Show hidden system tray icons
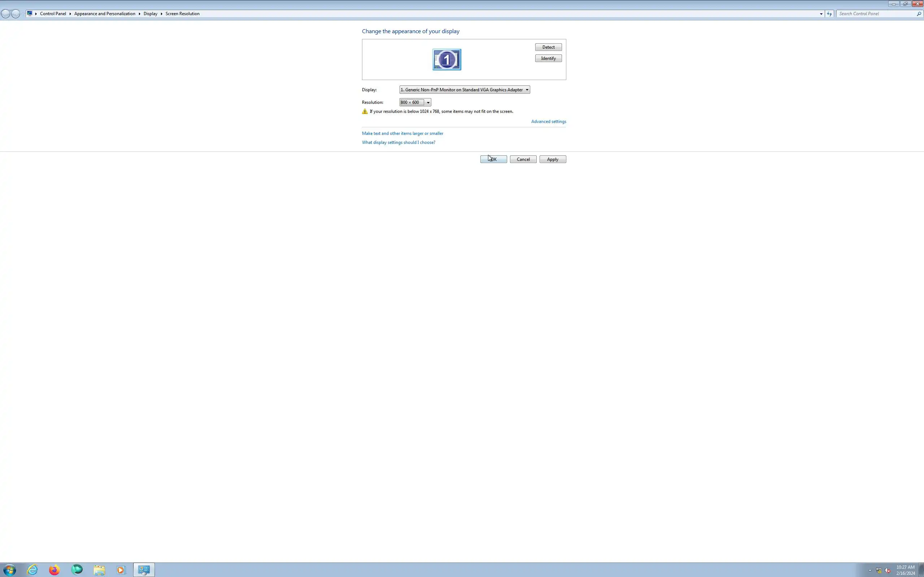 (x=870, y=571)
